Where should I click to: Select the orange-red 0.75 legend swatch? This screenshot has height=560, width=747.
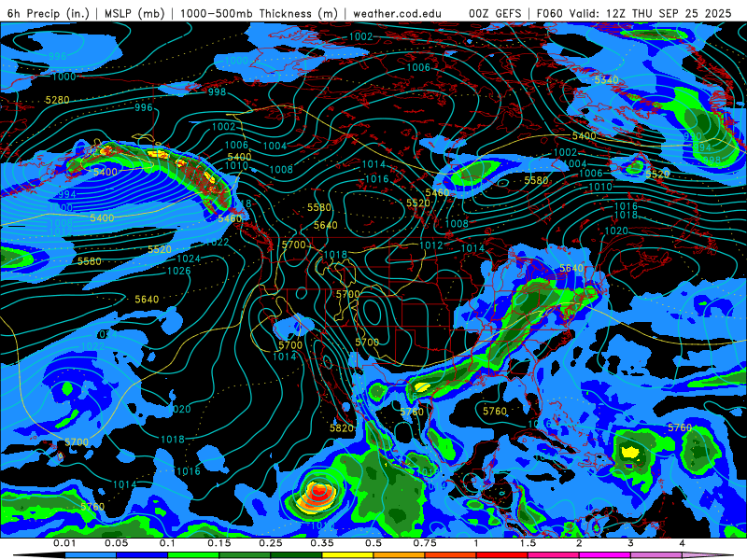451,555
